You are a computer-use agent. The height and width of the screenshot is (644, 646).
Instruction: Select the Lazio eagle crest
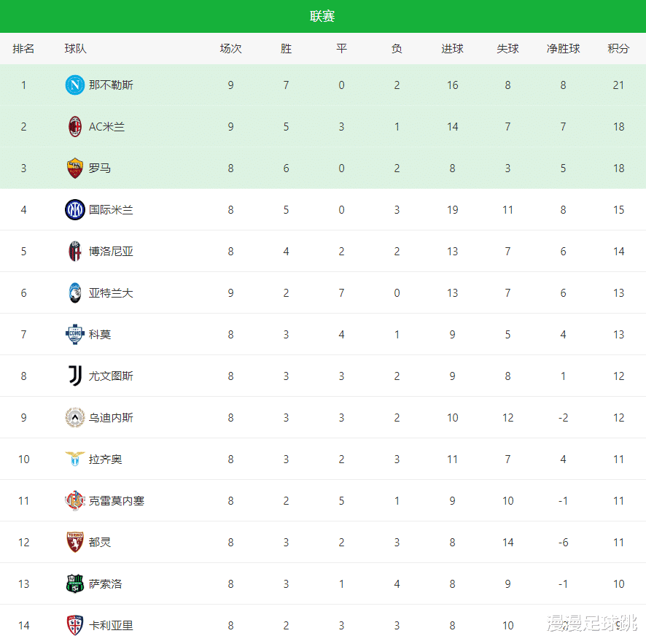click(x=75, y=459)
